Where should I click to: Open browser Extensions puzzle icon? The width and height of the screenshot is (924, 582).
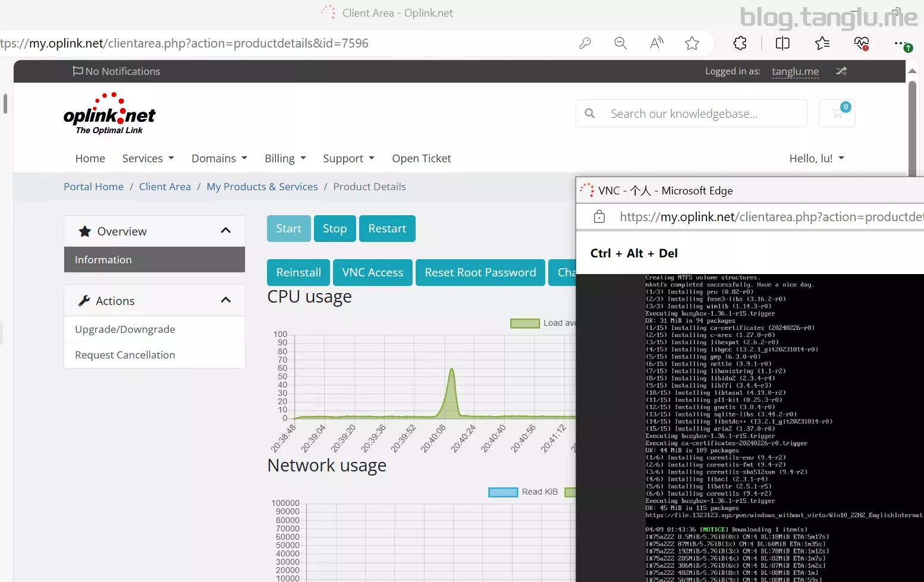point(740,43)
